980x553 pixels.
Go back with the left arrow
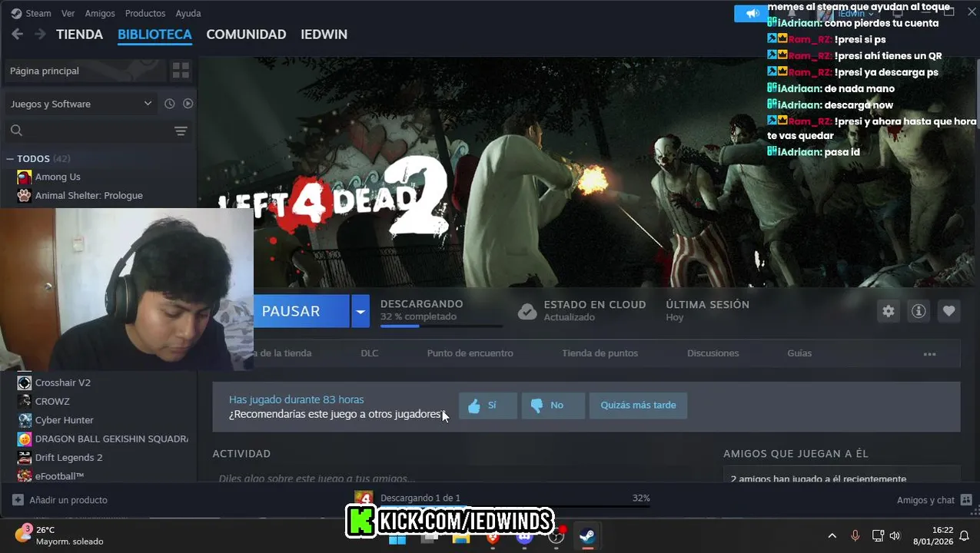click(x=18, y=35)
